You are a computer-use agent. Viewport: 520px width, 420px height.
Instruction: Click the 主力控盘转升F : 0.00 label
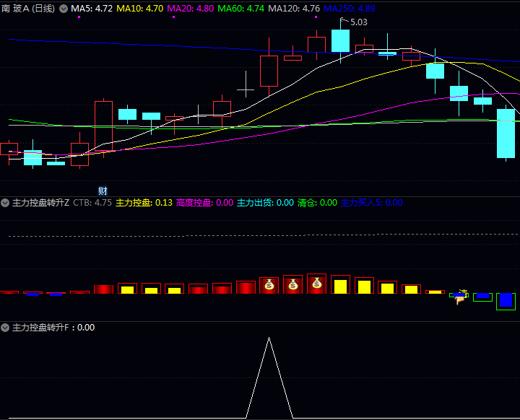tap(53, 328)
